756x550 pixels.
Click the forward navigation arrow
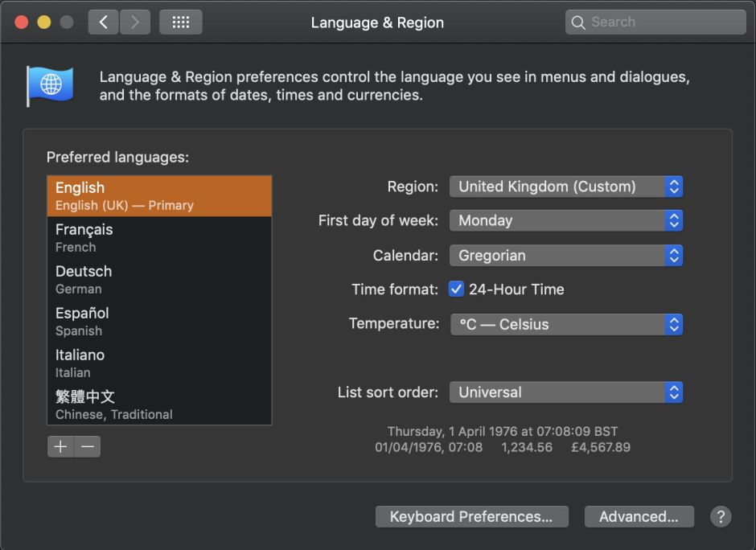click(x=135, y=23)
